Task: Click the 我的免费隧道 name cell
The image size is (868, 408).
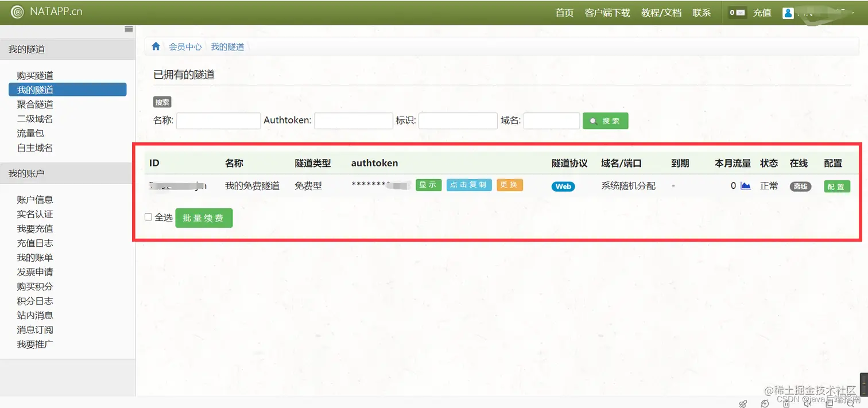Action: coord(252,186)
